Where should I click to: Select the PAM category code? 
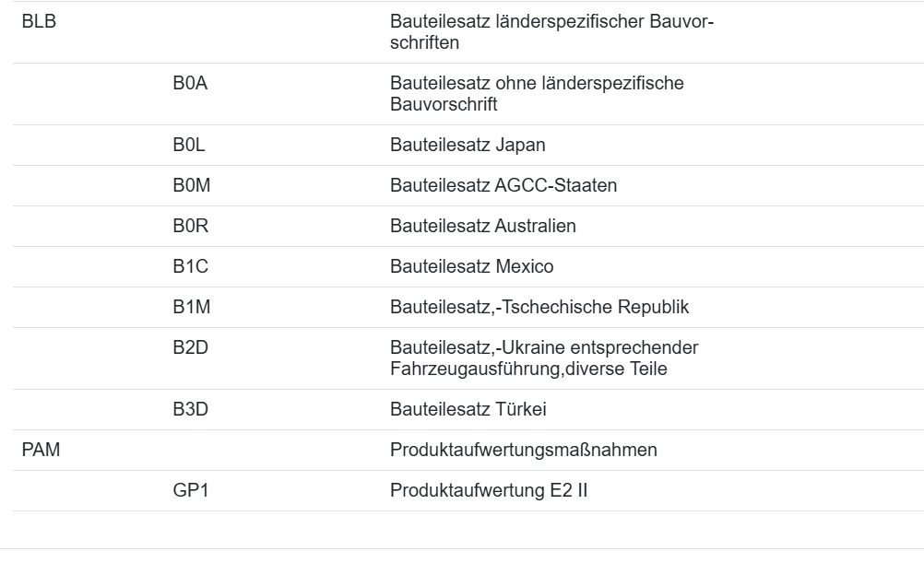tap(41, 451)
